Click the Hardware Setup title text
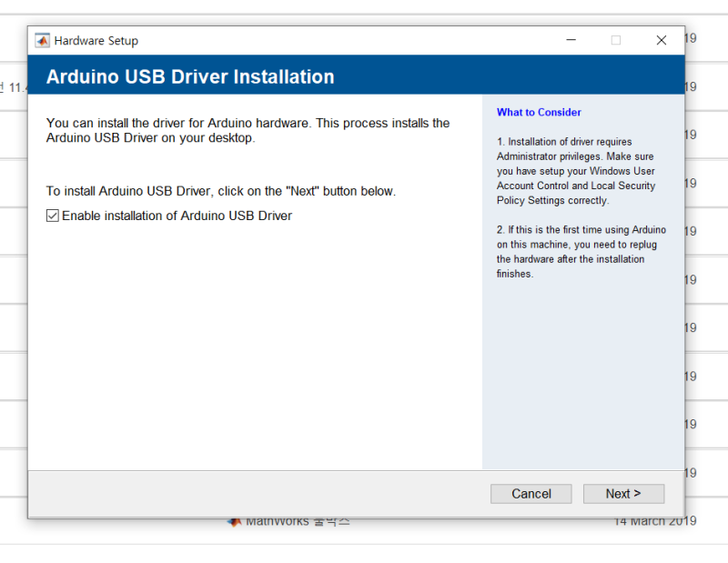Viewport: 728px width, 563px height. tap(96, 41)
